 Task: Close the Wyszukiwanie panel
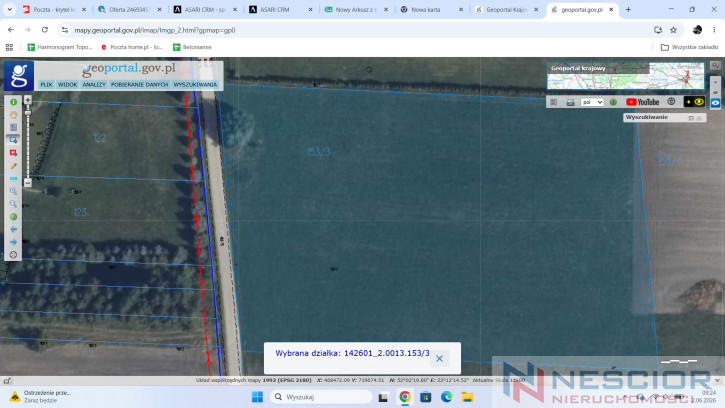(x=700, y=118)
